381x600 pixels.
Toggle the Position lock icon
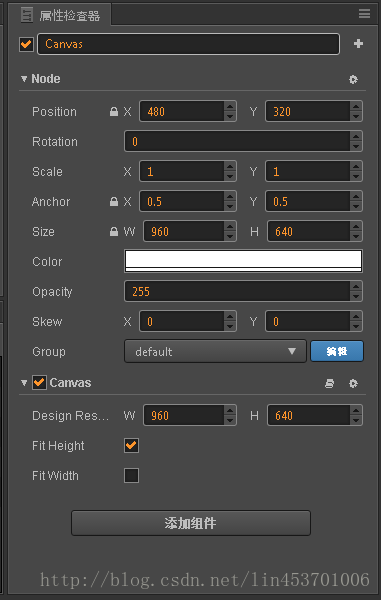click(114, 111)
